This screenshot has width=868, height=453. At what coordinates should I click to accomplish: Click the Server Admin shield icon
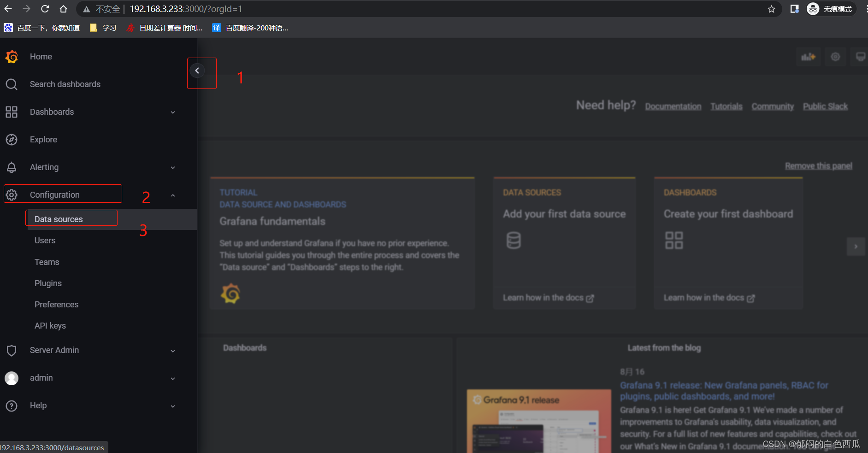point(12,350)
